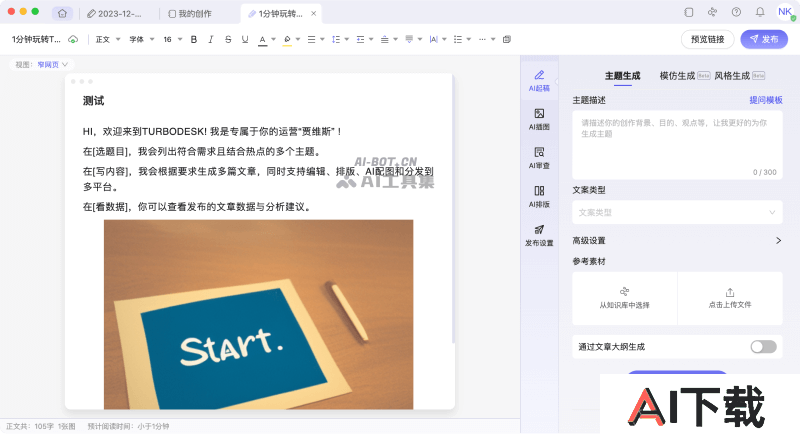Expand the line spacing dropdown arrow
Image resolution: width=800 pixels, height=434 pixels.
[x=347, y=39]
